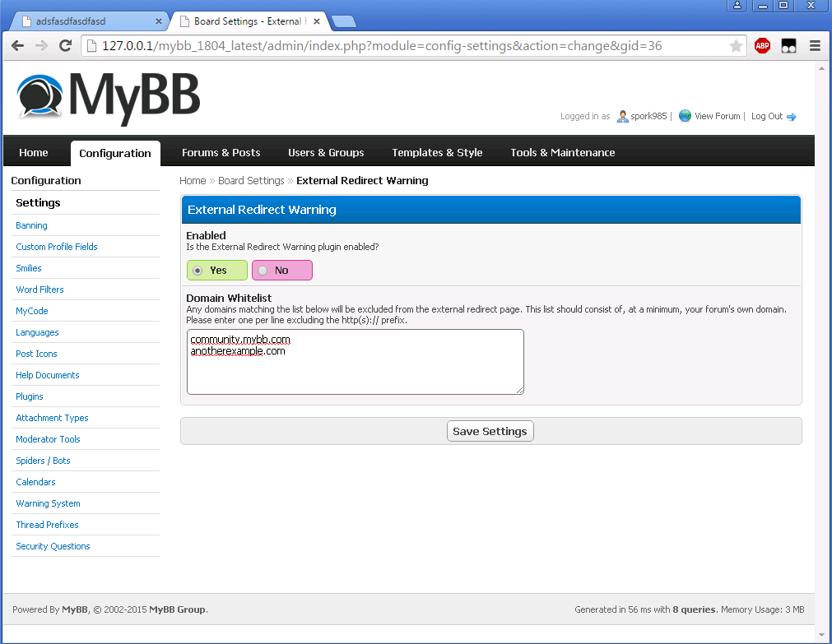The width and height of the screenshot is (832, 644).
Task: Open Post Icons in the sidebar
Action: click(36, 354)
